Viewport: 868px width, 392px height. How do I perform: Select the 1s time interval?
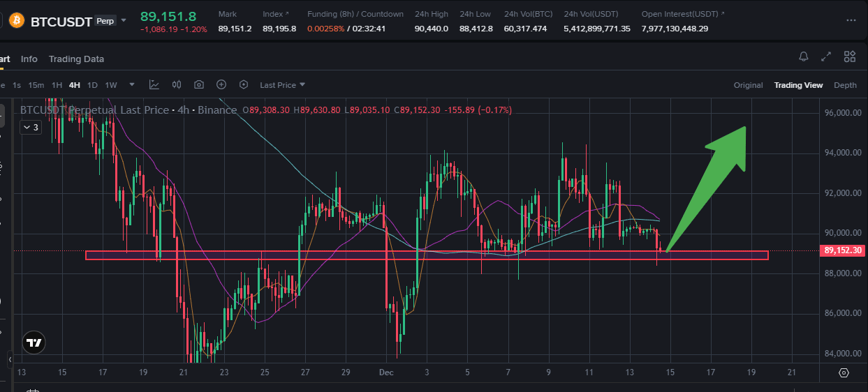tap(17, 85)
